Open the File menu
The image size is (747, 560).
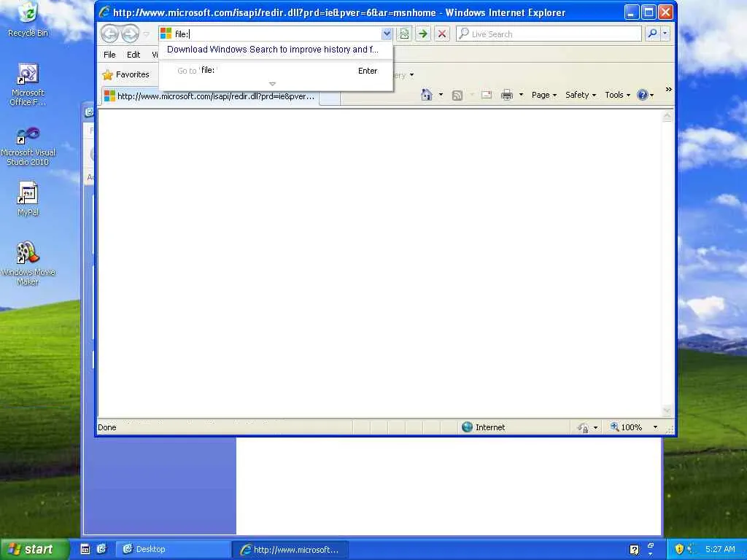coord(109,55)
